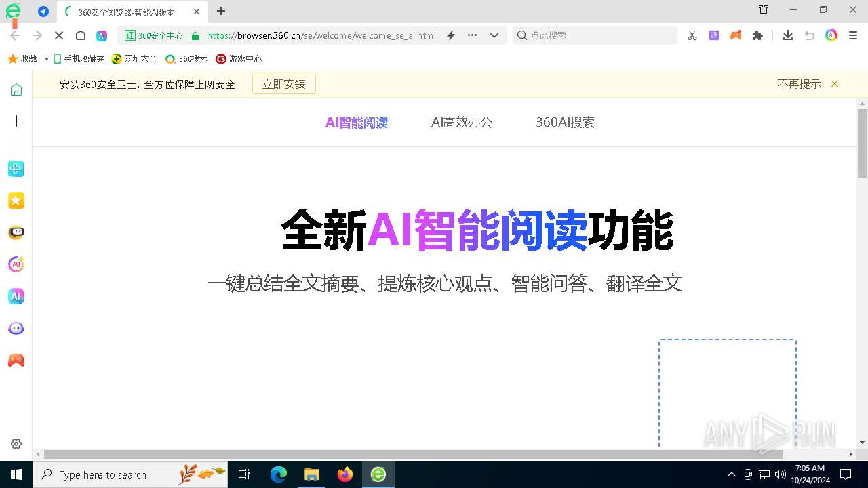Click the undo closed tab icon
This screenshot has height=488, width=868.
pos(809,35)
